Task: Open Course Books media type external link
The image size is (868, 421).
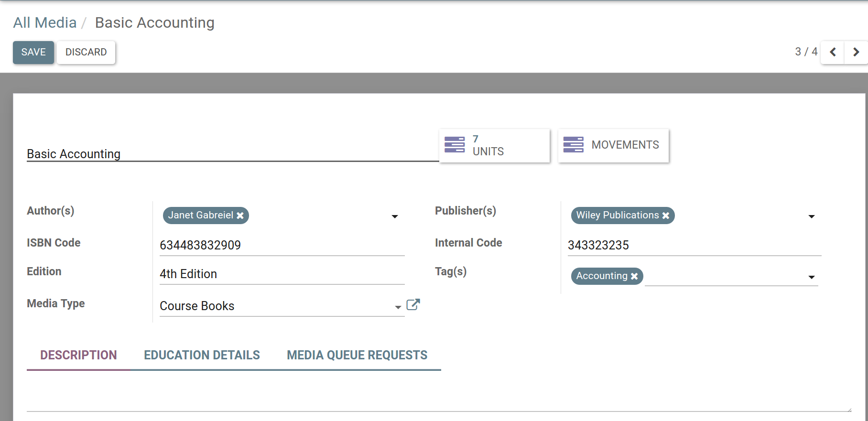Action: pos(413,305)
